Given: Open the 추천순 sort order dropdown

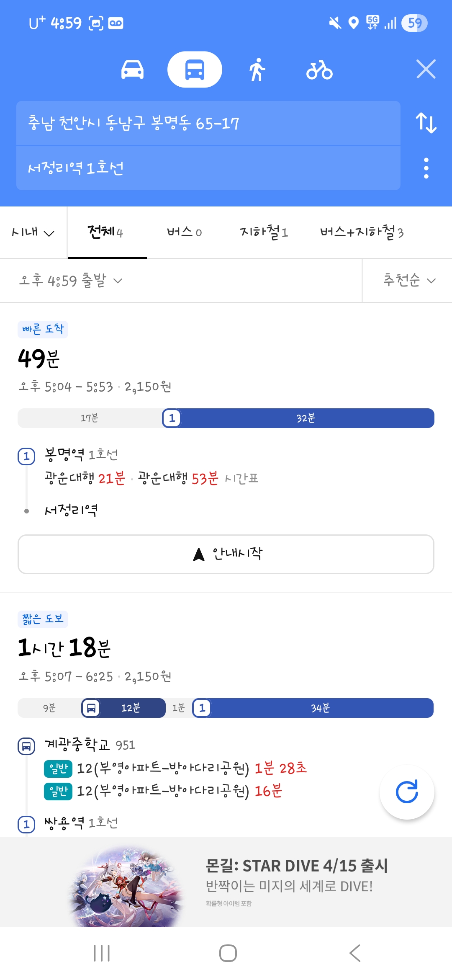Looking at the screenshot, I should [x=409, y=280].
